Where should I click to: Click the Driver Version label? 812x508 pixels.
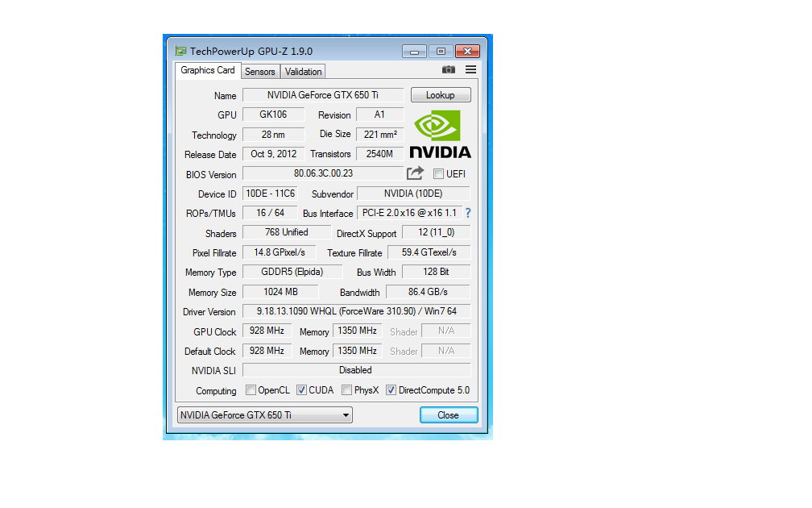(209, 312)
